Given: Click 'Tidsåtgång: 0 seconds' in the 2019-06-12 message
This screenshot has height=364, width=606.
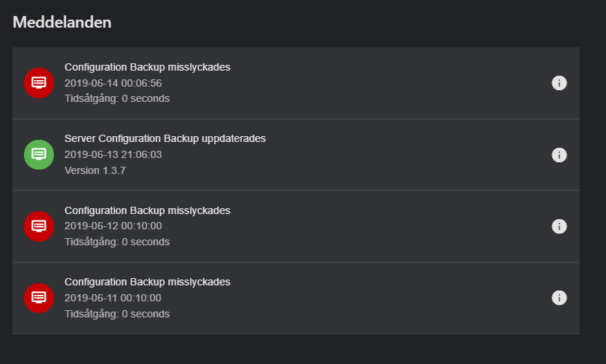Looking at the screenshot, I should (x=117, y=242).
